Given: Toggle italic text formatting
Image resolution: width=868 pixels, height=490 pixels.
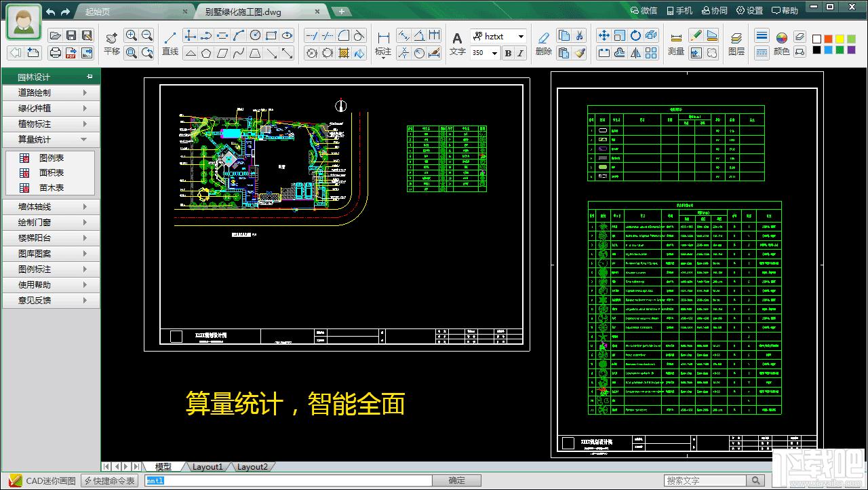Looking at the screenshot, I should 521,53.
